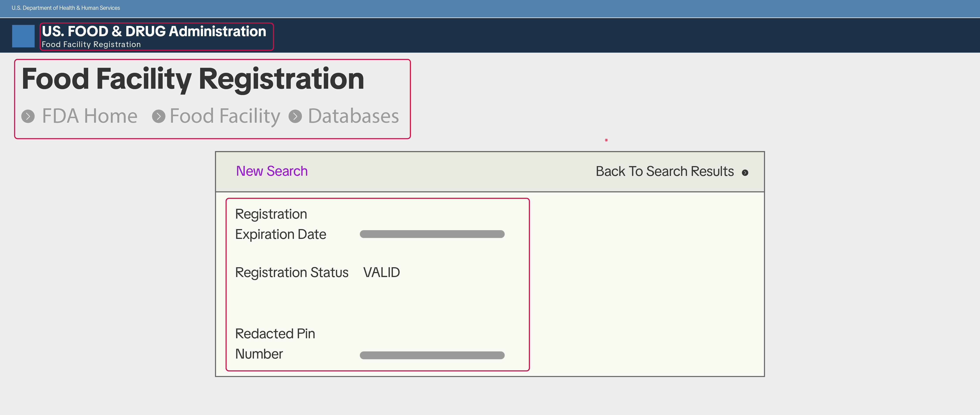
Task: Click the blue FDA logo square
Action: coord(23,36)
